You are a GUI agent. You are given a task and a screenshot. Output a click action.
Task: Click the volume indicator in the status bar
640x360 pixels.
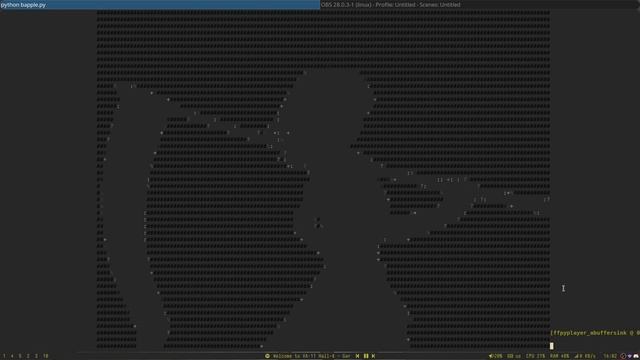coord(496,356)
